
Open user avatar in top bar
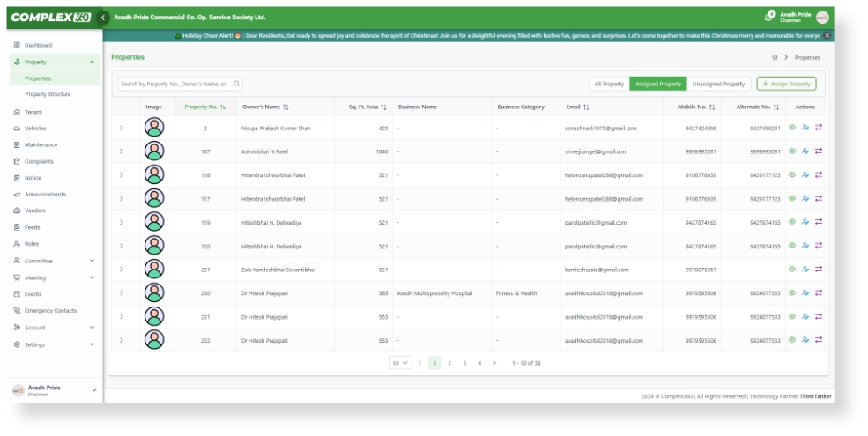coord(822,17)
